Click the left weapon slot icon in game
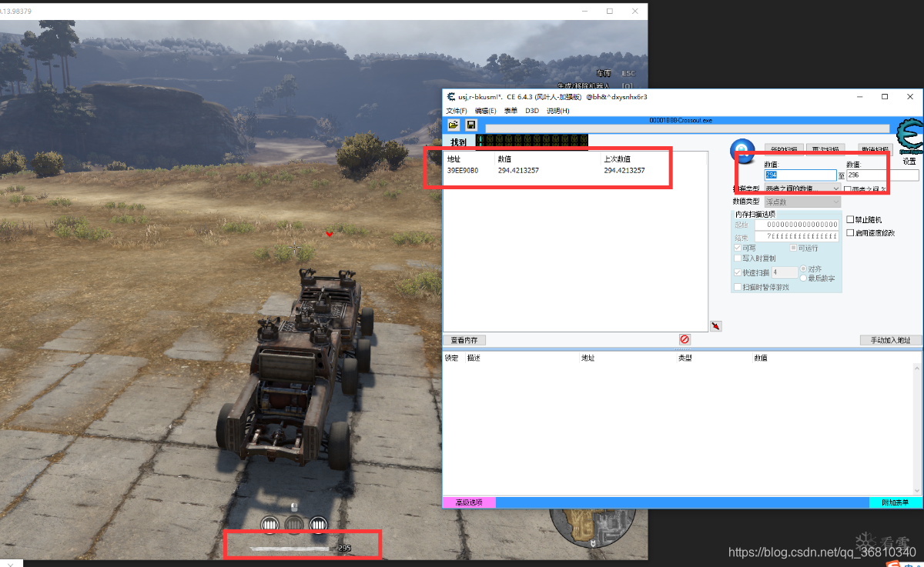924x567 pixels. [269, 525]
